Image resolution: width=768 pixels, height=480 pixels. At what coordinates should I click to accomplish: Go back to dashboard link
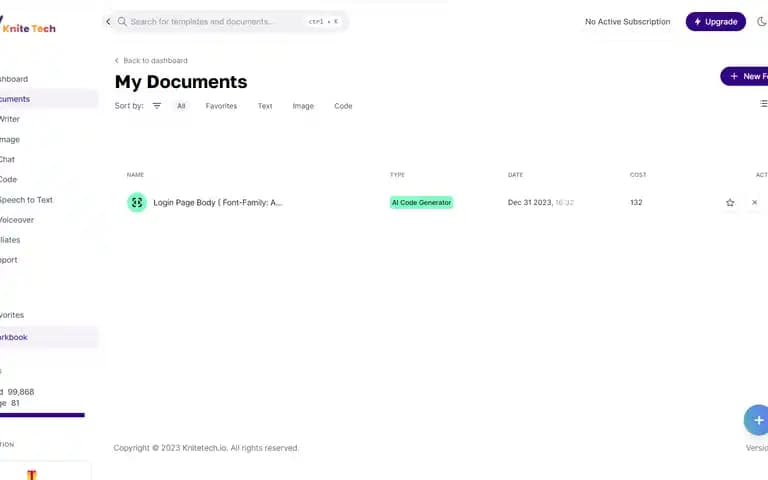click(151, 60)
